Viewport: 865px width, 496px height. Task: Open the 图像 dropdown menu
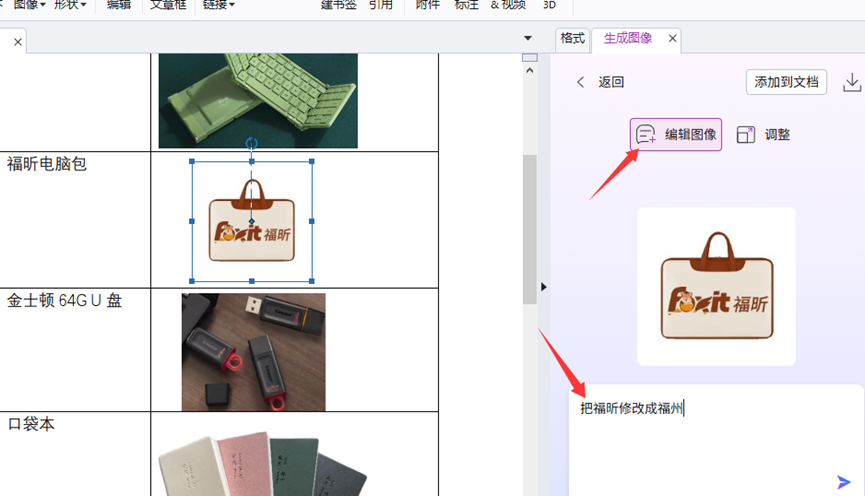(29, 5)
